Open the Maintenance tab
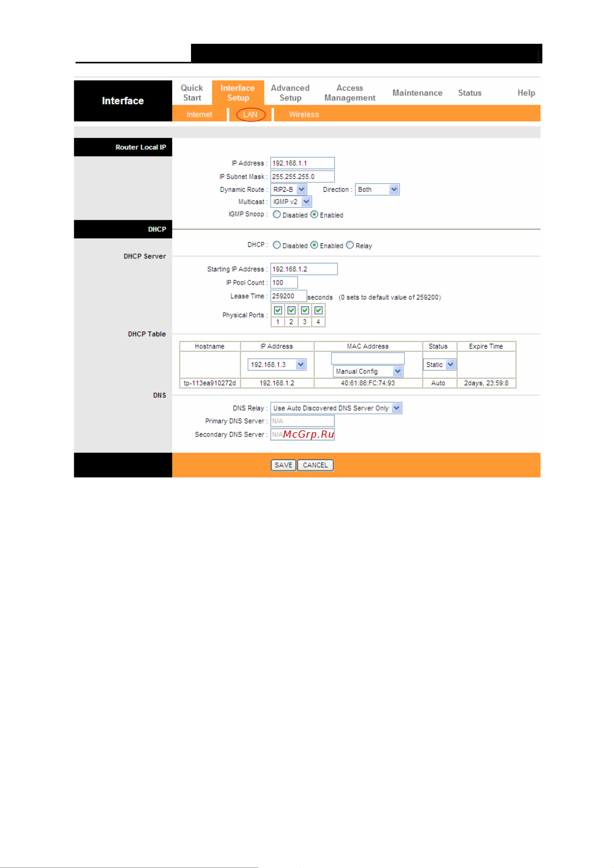This screenshot has width=614, height=868. pos(417,92)
